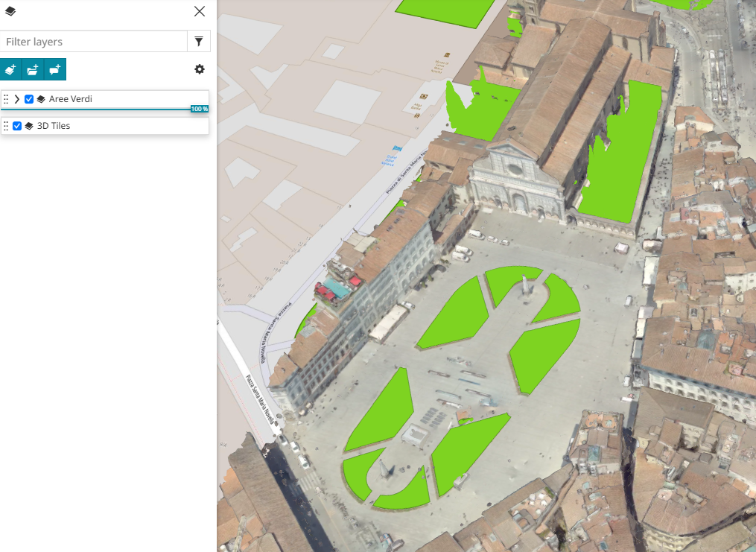This screenshot has height=552, width=756.
Task: Click the 3D Tiles drag handle
Action: (6, 126)
